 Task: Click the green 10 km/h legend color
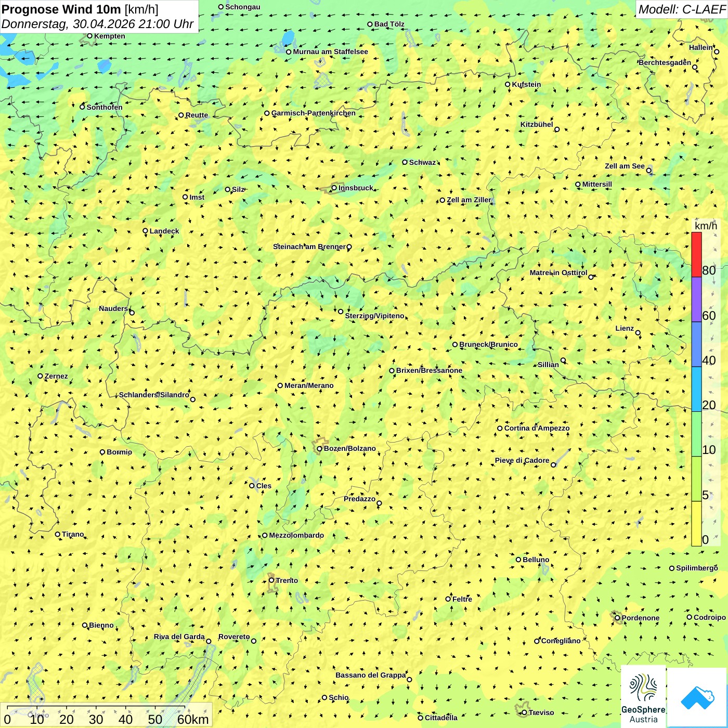pyautogui.click(x=696, y=434)
